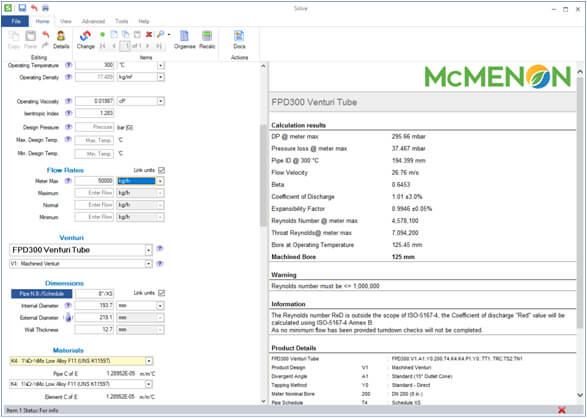
Task: Click the green dot status icon
Action: click(103, 34)
